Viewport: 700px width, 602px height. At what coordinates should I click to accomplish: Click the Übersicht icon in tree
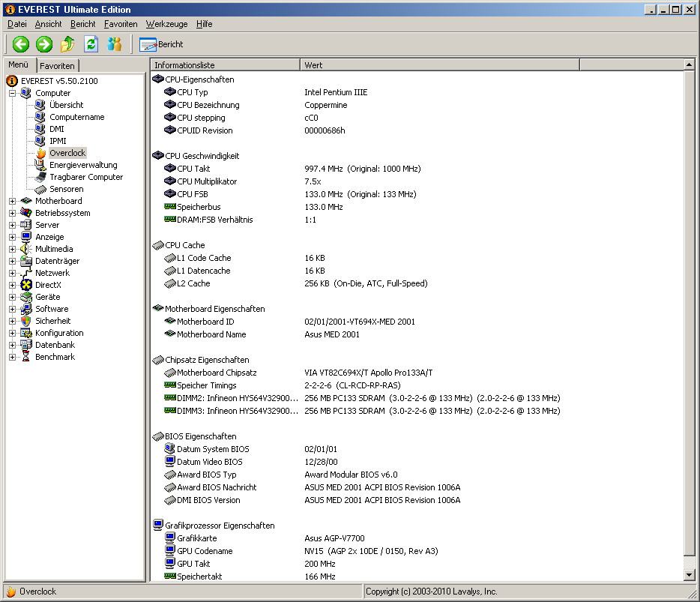point(40,105)
